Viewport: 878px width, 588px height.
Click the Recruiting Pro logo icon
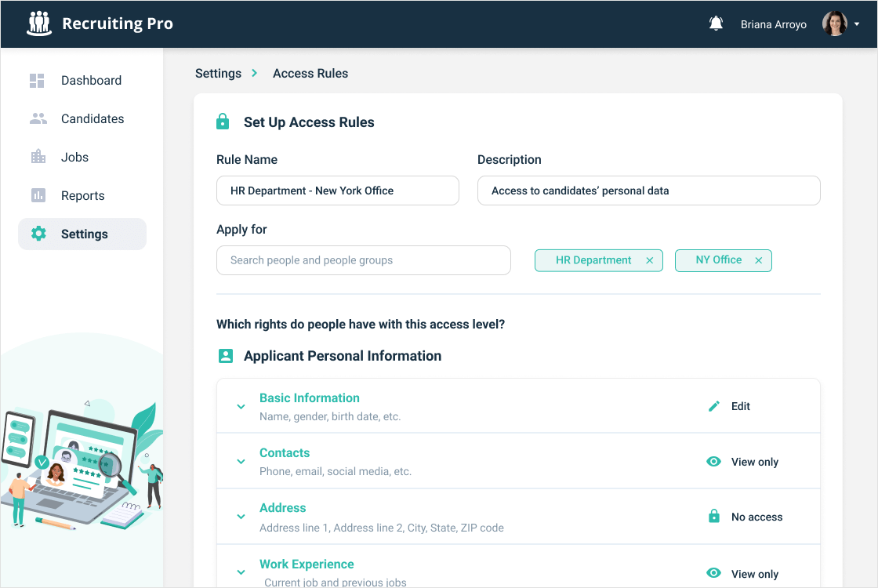point(38,24)
